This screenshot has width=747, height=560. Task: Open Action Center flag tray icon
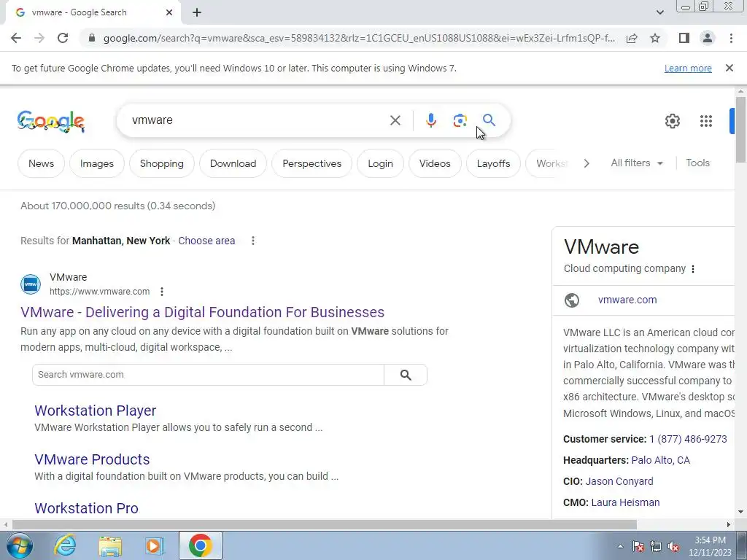(x=638, y=546)
